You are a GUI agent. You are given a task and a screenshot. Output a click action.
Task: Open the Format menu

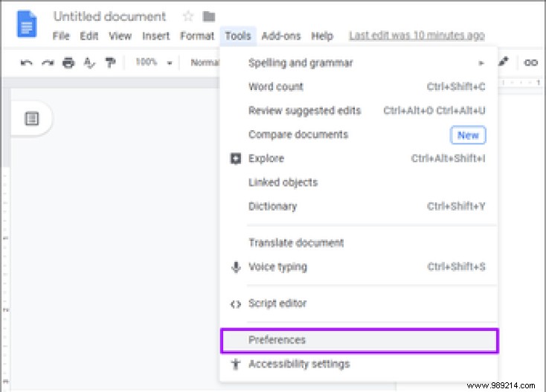(197, 36)
